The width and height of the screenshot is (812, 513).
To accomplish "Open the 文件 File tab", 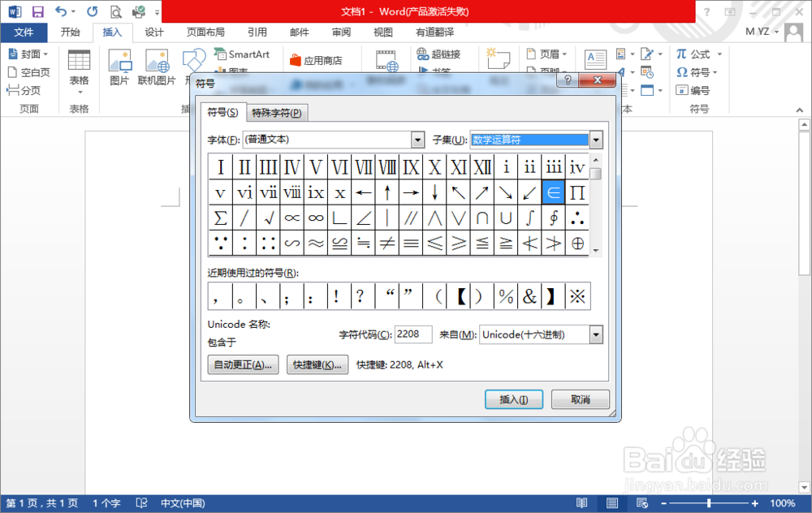I will [x=24, y=32].
